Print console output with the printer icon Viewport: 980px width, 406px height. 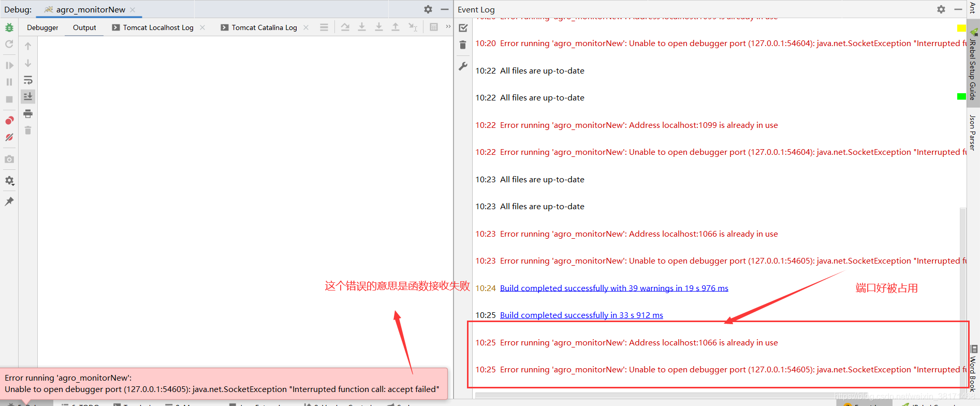[28, 114]
